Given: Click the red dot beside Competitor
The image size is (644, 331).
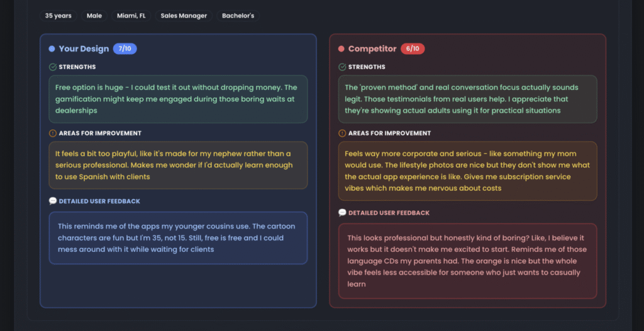Looking at the screenshot, I should coord(341,49).
